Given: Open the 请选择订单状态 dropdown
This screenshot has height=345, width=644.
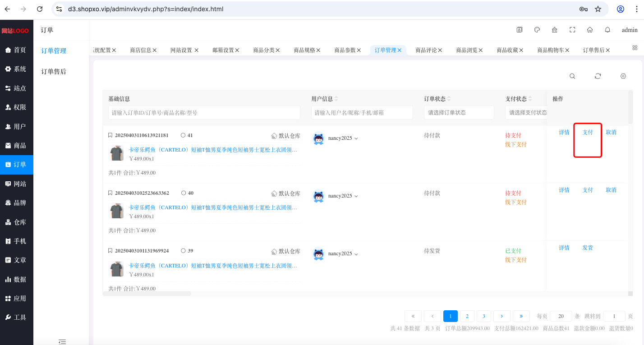Looking at the screenshot, I should click(x=459, y=113).
